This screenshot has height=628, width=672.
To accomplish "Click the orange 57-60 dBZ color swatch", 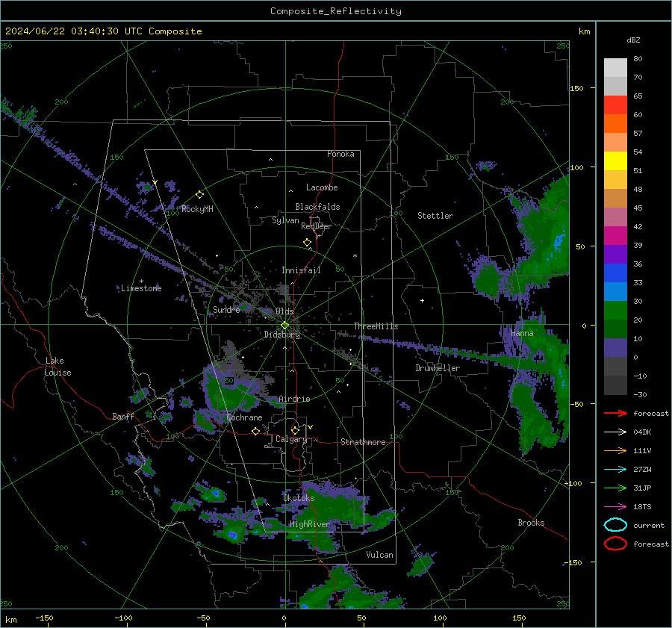I will click(615, 124).
